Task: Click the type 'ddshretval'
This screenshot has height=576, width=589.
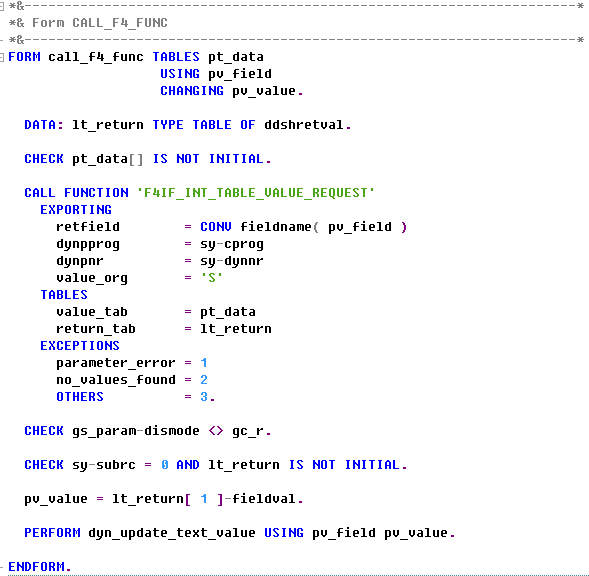Action: pyautogui.click(x=304, y=125)
